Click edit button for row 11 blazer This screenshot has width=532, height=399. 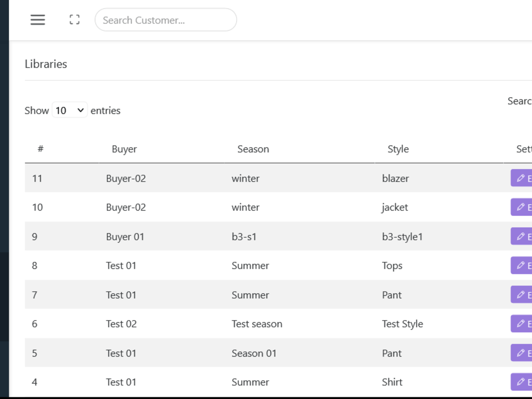coord(521,178)
